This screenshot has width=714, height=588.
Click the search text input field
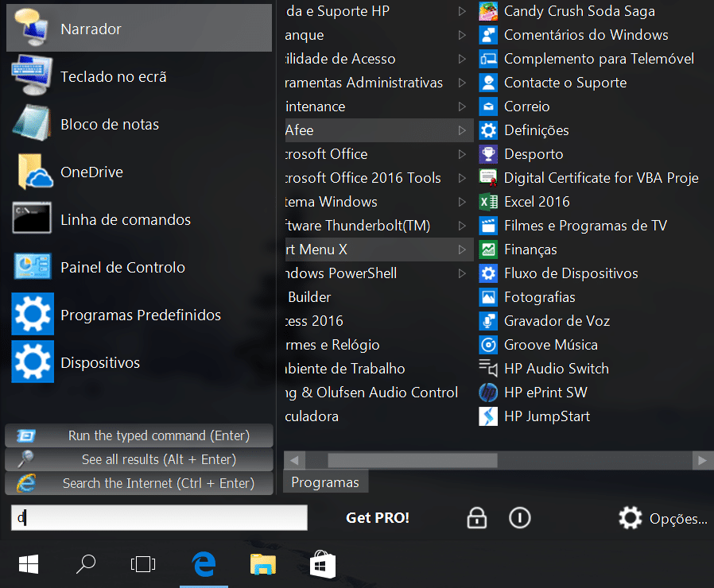click(x=159, y=517)
